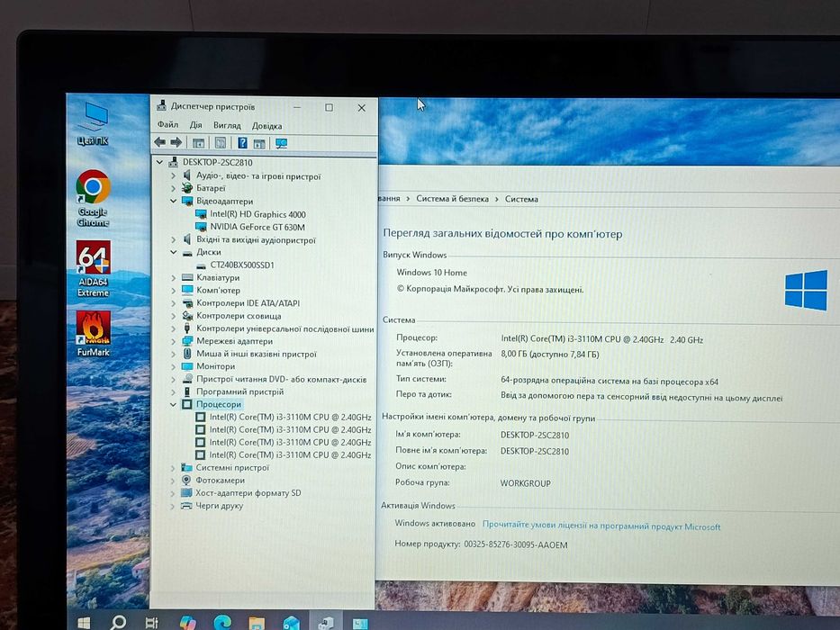Launch Copilot from the taskbar
Viewport: 840px width, 630px height.
(x=187, y=623)
